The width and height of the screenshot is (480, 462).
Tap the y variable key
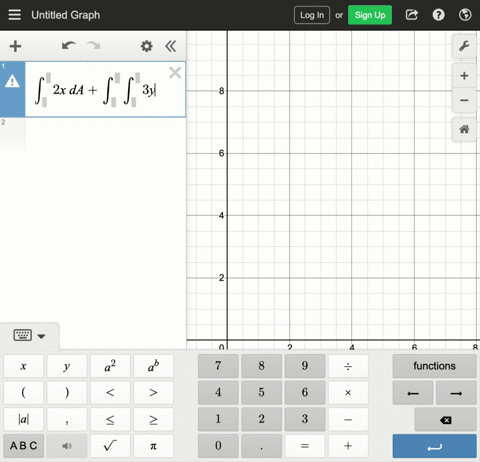[x=67, y=366]
